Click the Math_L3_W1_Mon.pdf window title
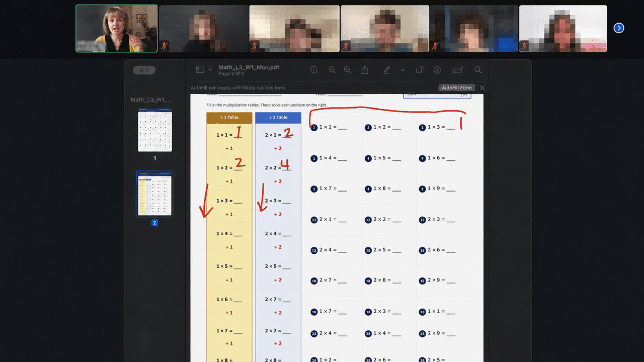Viewport: 644px width, 362px height. click(x=249, y=67)
